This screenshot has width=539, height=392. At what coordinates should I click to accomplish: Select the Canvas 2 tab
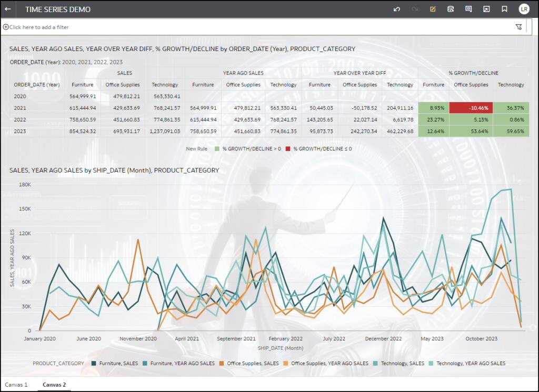point(54,385)
